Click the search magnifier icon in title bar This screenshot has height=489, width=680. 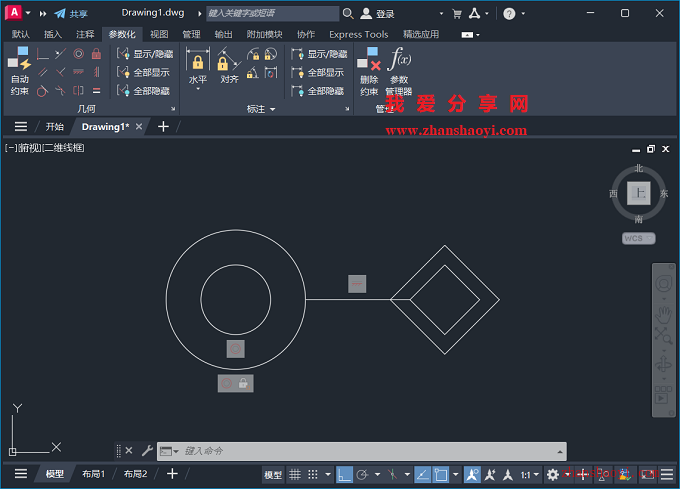click(348, 13)
